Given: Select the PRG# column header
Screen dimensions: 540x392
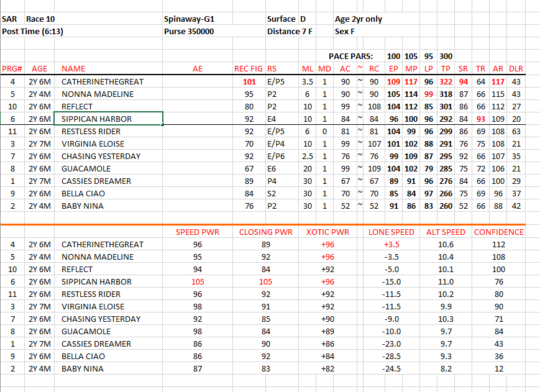Looking at the screenshot, I should coord(12,69).
